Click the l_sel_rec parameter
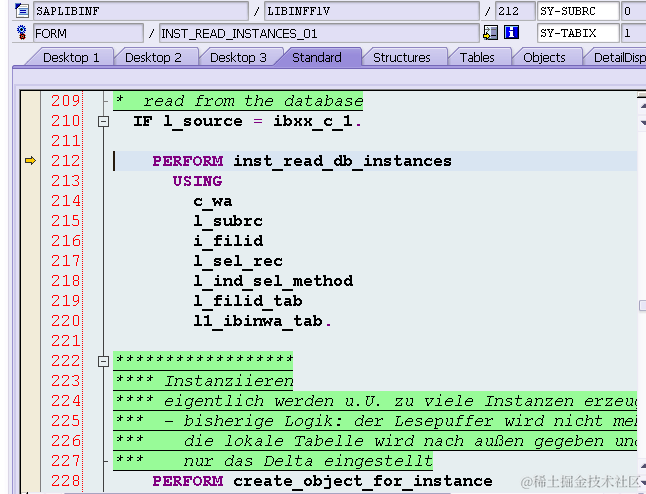646x494 pixels. 238,261
